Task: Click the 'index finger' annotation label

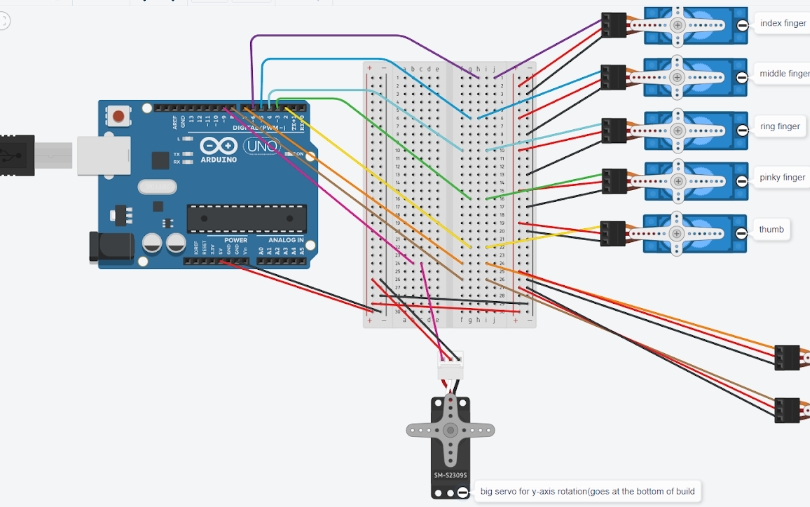Action: coord(783,23)
